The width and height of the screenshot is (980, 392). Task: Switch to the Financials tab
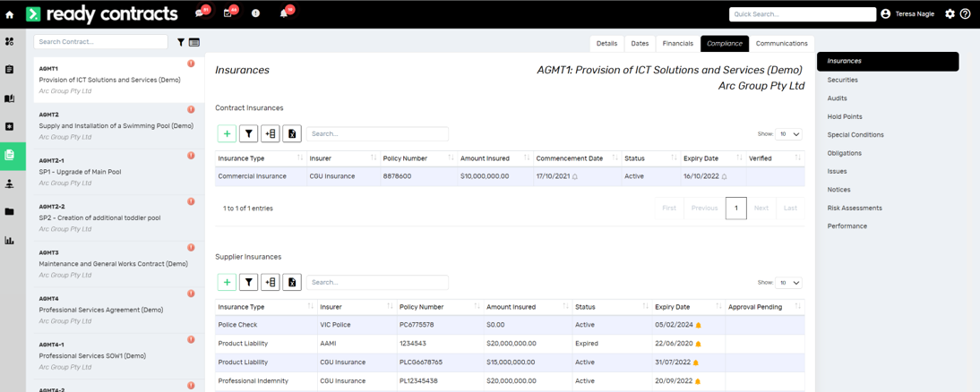(x=678, y=44)
